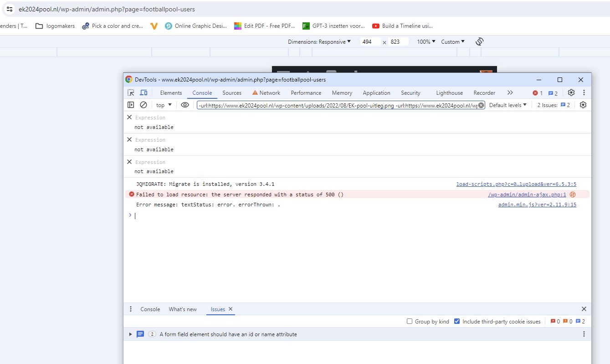Viewport: 610px width, 364px height.
Task: Toggle the device toolbar icon
Action: coord(144,92)
